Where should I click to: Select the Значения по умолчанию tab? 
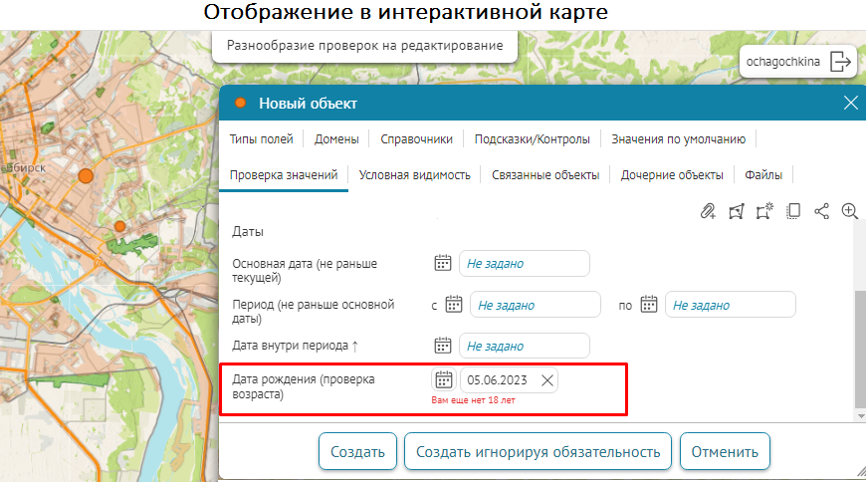click(678, 139)
